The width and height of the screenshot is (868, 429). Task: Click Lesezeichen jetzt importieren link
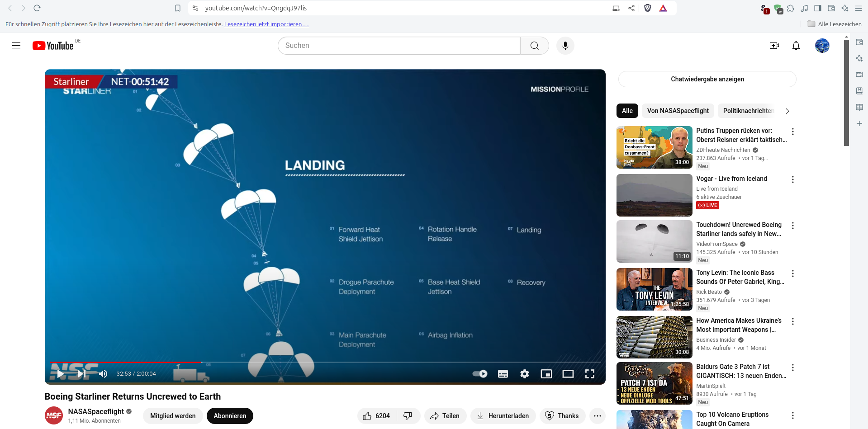pos(266,24)
